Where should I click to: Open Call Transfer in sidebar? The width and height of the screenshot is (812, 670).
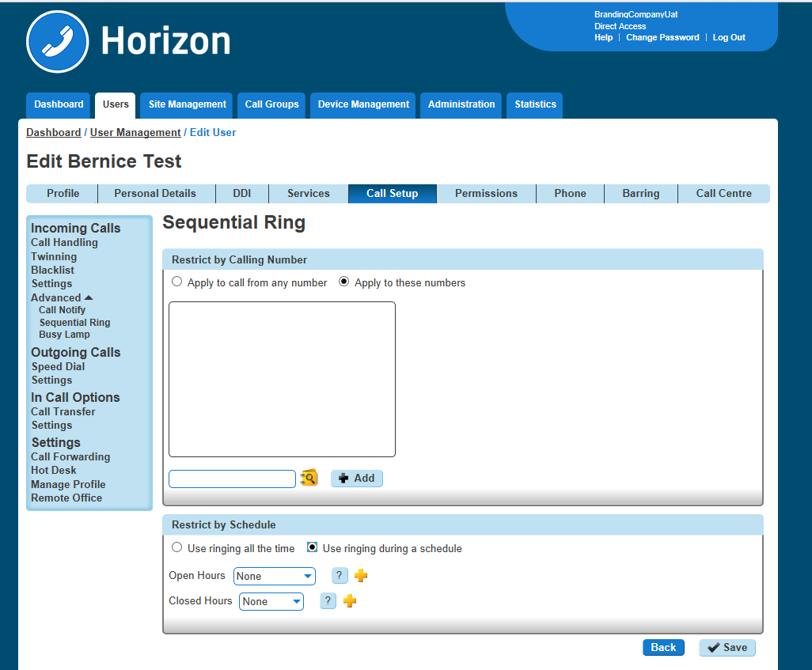coord(63,411)
